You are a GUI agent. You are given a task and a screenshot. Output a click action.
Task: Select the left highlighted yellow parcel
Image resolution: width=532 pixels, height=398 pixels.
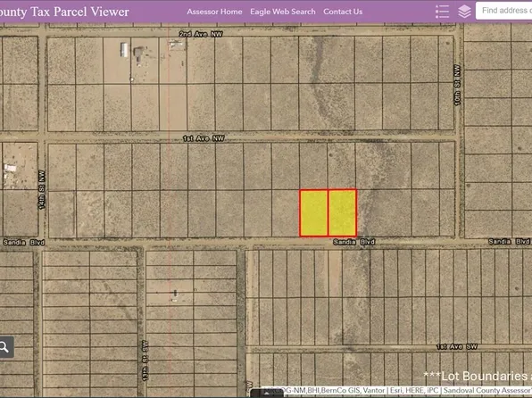pos(314,212)
